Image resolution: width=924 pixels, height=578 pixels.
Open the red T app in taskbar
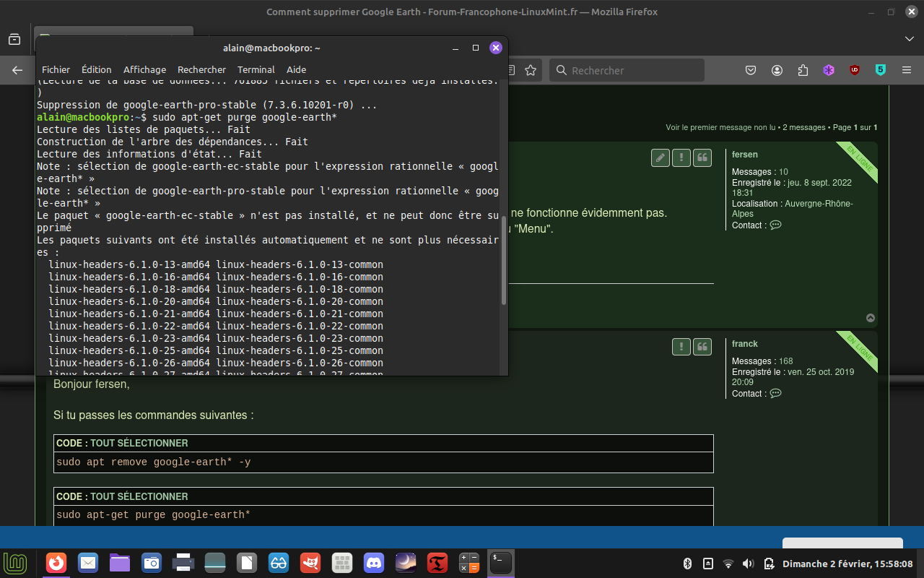pyautogui.click(x=437, y=563)
